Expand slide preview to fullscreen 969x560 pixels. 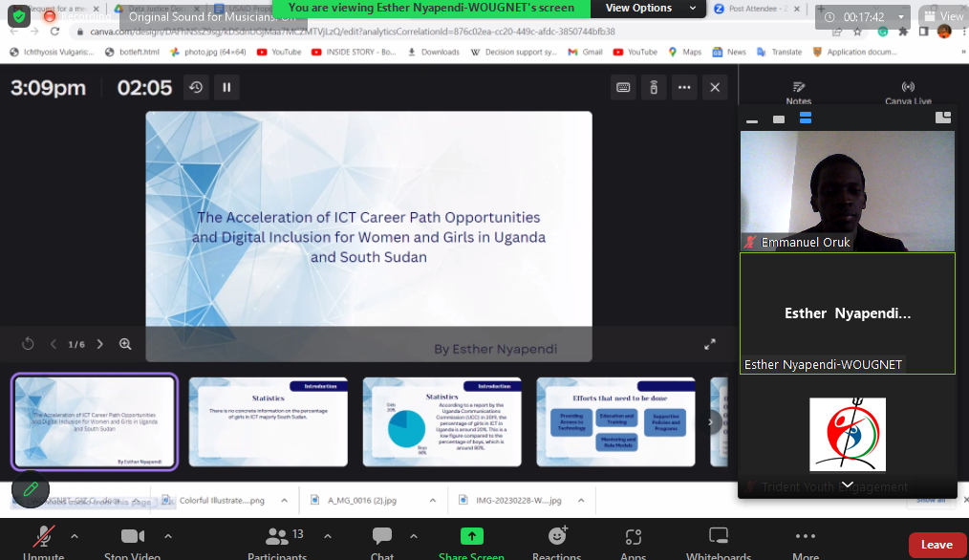710,344
